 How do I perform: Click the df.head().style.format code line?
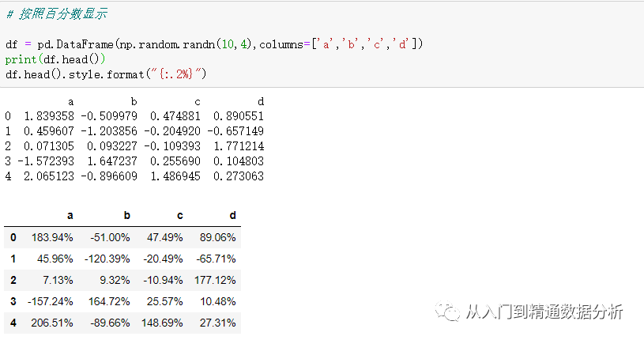pos(105,74)
